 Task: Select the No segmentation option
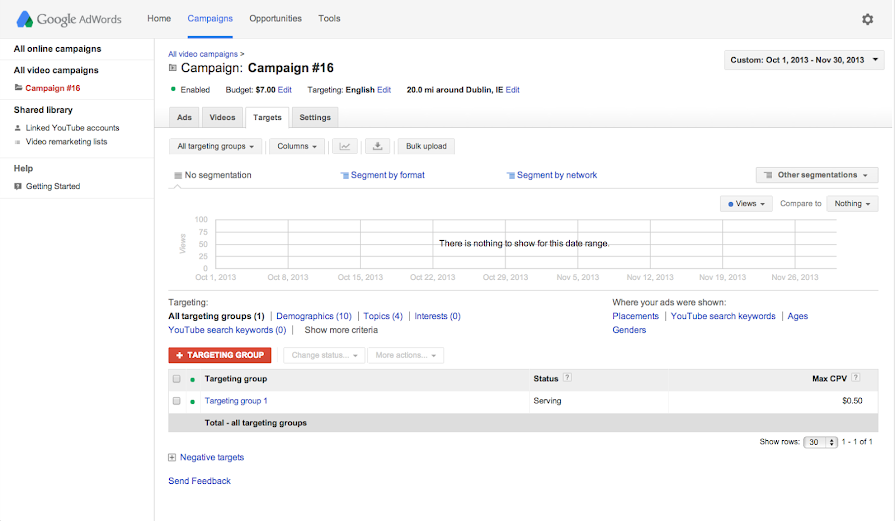212,175
